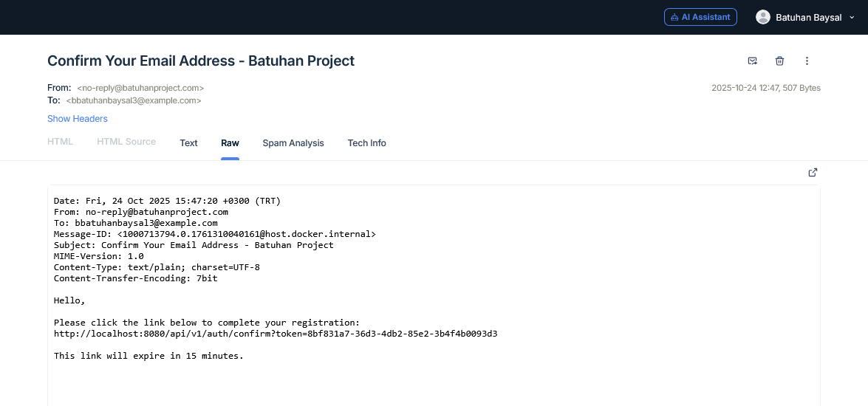Switch to the HTML Source tab
The width and height of the screenshot is (868, 406).
[x=126, y=142]
